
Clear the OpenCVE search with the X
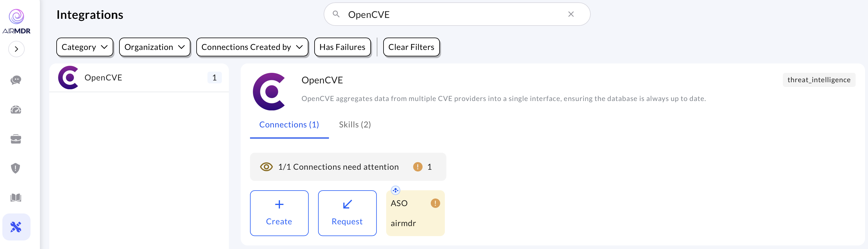(571, 14)
